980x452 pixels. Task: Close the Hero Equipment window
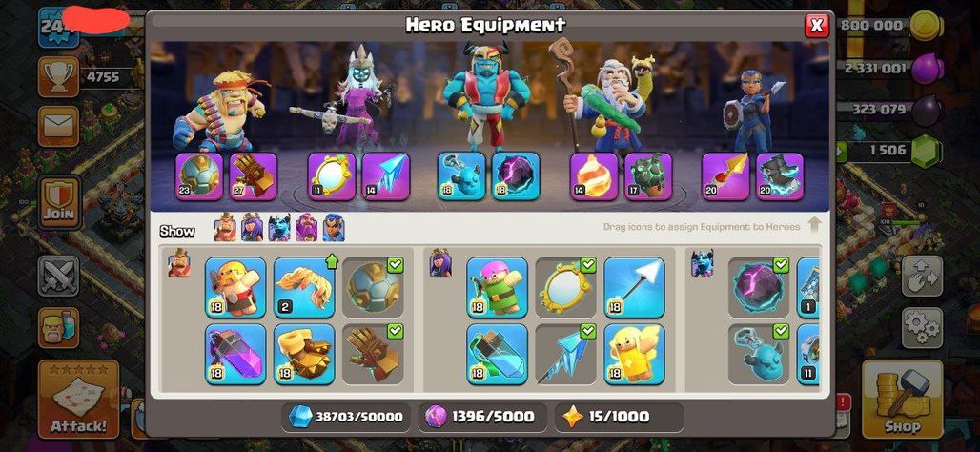(x=816, y=26)
